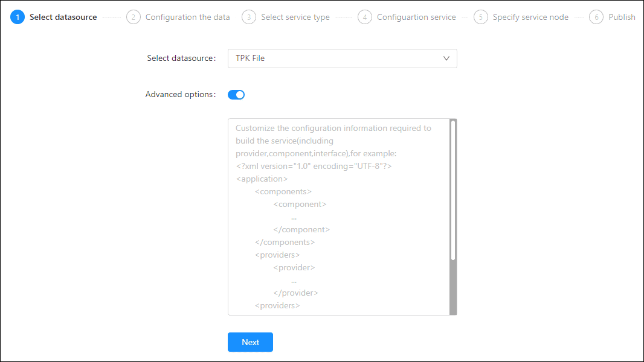
Task: Click the step 2 number circle
Action: coord(134,17)
